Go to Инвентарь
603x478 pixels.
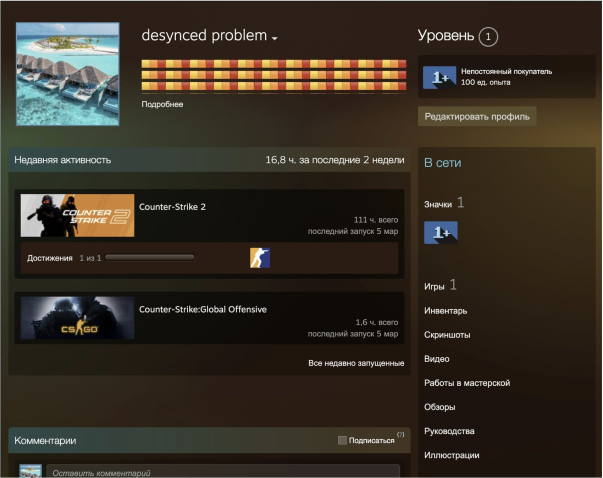[445, 311]
